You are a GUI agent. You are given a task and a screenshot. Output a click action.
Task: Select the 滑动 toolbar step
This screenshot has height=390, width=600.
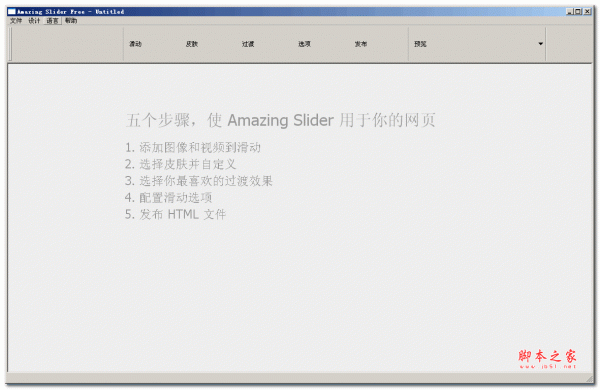(135, 44)
